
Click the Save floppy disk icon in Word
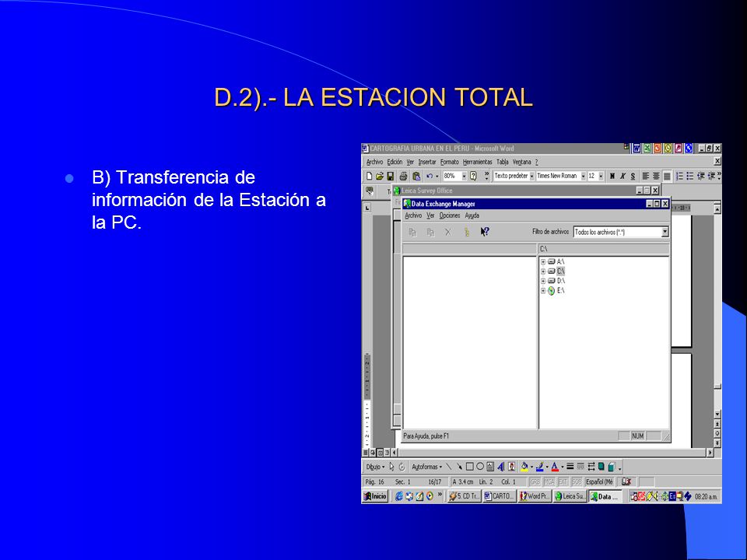[x=390, y=176]
